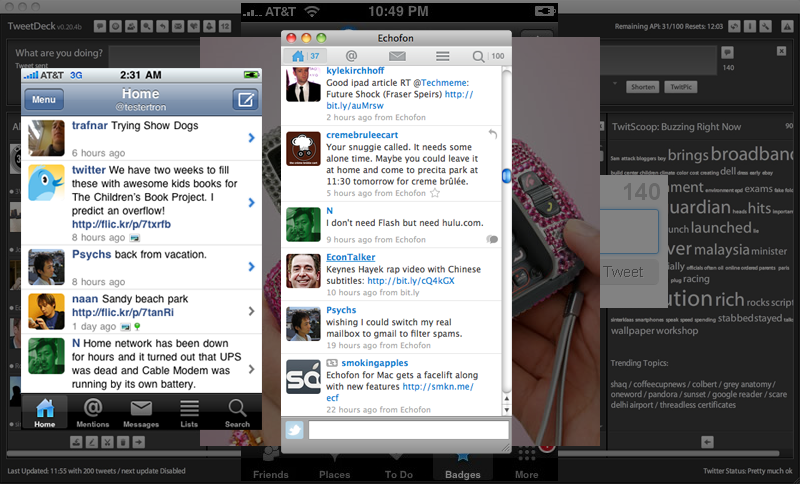The width and height of the screenshot is (800, 484).
Task: Focus TweetDeck's 'What are you doing?' text field
Action: tap(154, 57)
